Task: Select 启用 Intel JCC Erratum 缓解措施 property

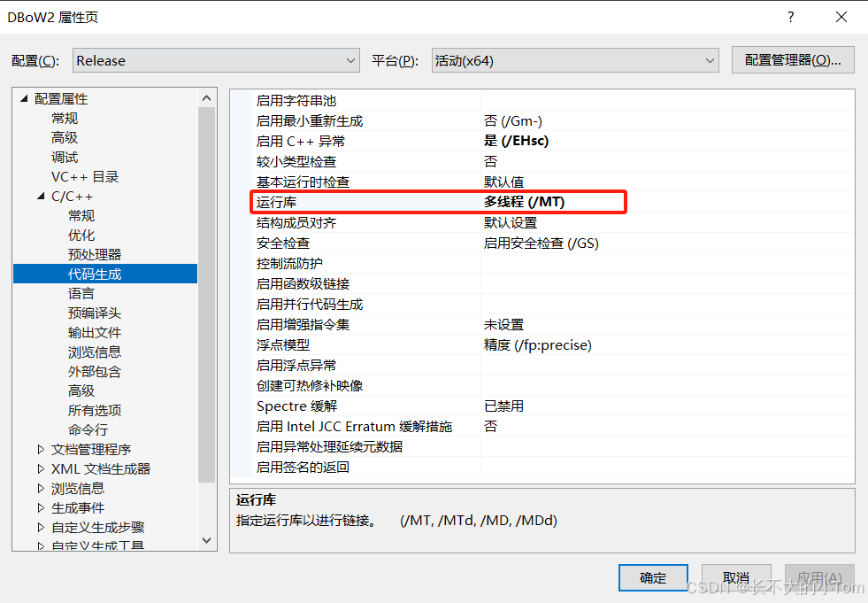Action: pos(354,427)
